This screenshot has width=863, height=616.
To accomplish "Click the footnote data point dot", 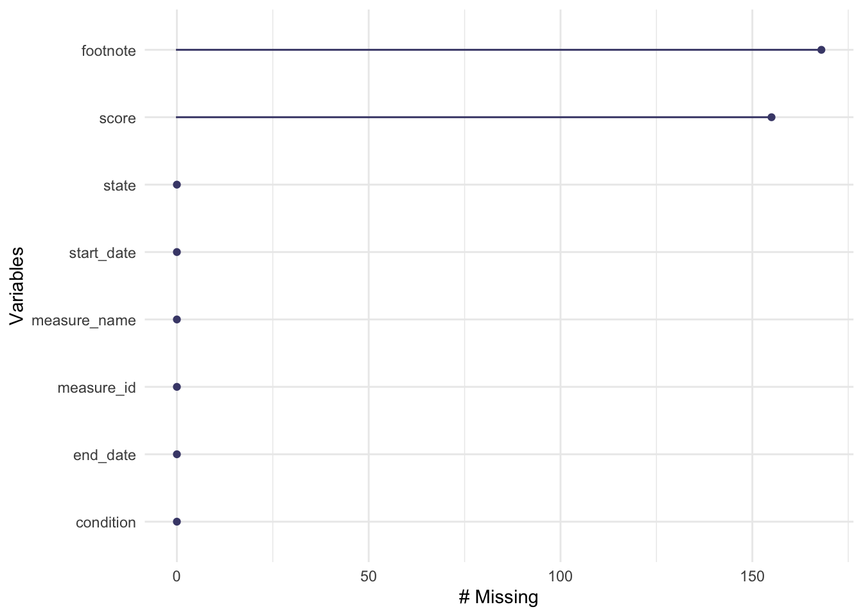I will [821, 50].
